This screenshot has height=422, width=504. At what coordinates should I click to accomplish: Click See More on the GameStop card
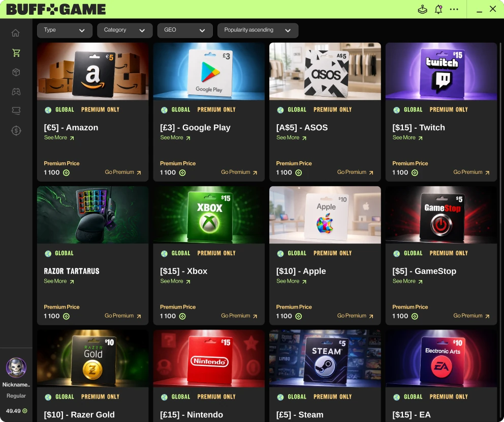407,281
